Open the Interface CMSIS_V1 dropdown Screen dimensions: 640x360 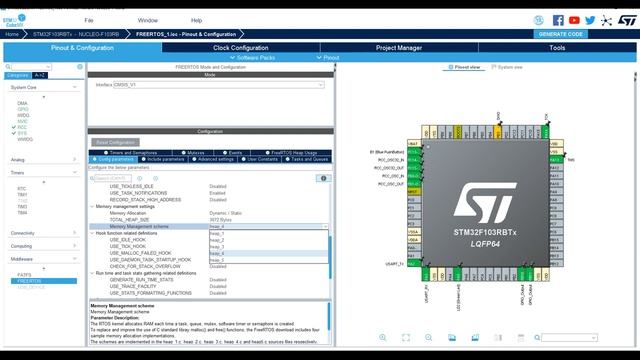coord(219,85)
